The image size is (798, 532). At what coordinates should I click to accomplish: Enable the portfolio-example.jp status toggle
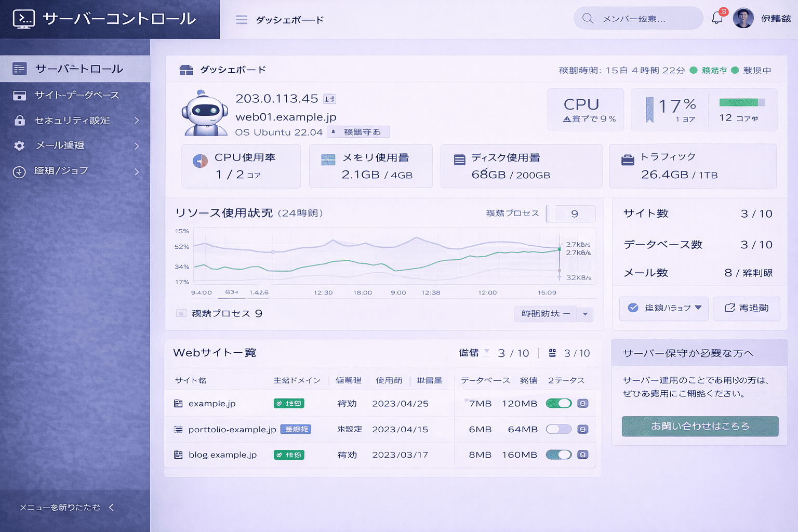(558, 430)
